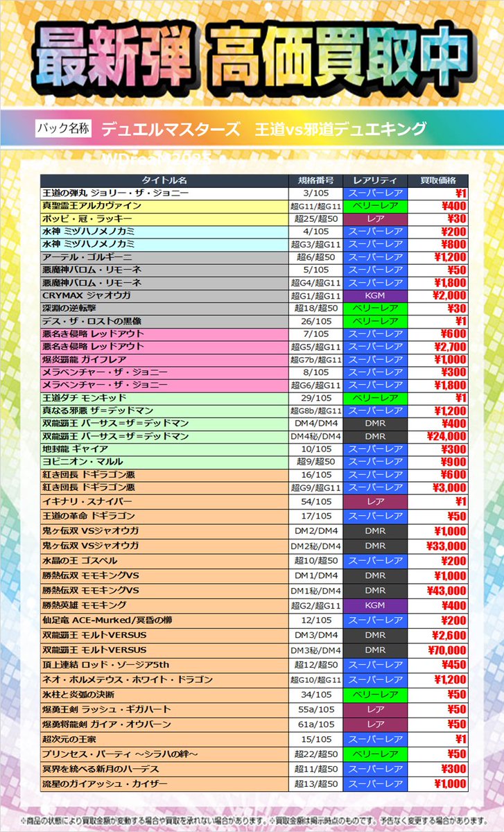Screen dimensions: 504x832
Task: Click the ¥70,000 buy price
Action: click(x=446, y=650)
